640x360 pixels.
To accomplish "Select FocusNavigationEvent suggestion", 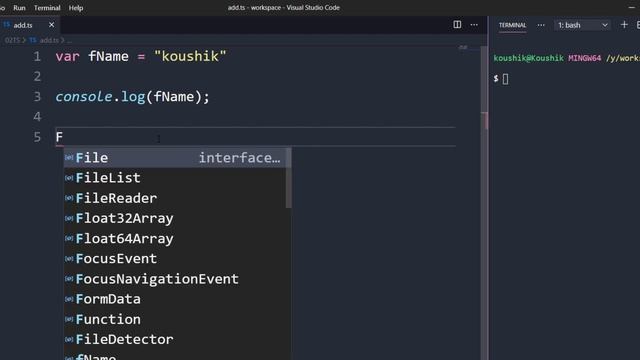I will 175,279.
